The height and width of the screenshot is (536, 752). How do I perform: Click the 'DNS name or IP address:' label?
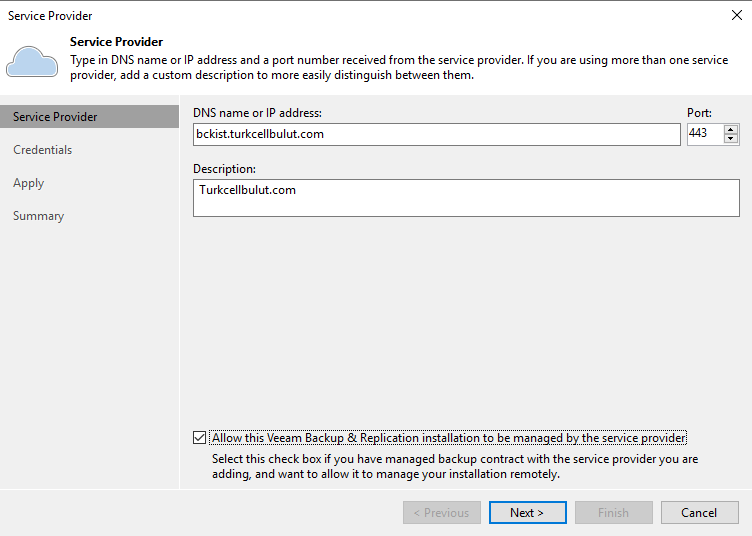pos(257,113)
